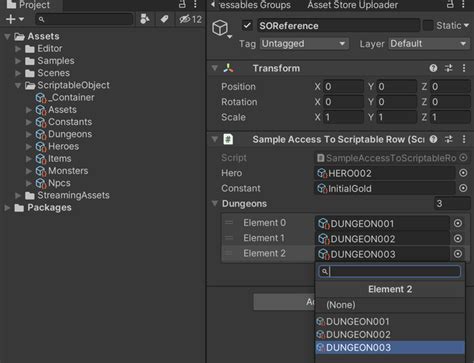Open the Inspector panel three-dot menu

464,5
